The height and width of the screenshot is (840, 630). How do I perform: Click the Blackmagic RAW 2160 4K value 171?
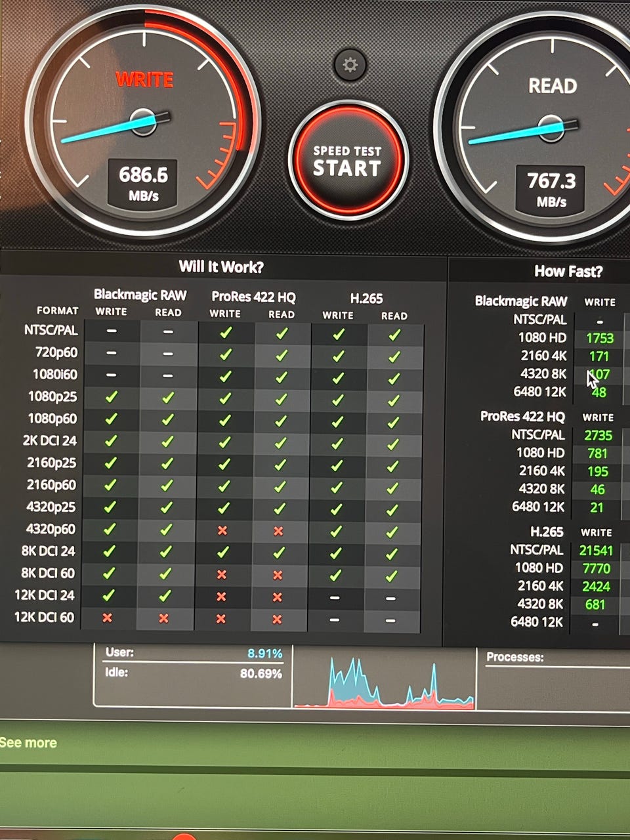(x=599, y=356)
